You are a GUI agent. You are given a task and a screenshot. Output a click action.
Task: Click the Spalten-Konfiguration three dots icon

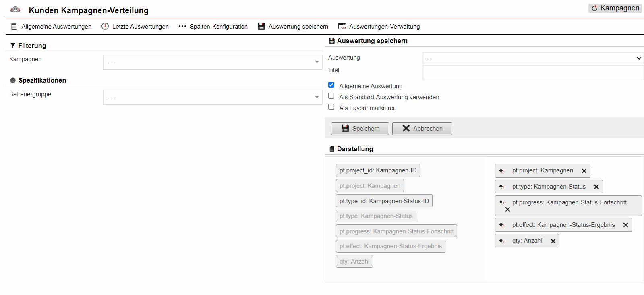click(182, 26)
